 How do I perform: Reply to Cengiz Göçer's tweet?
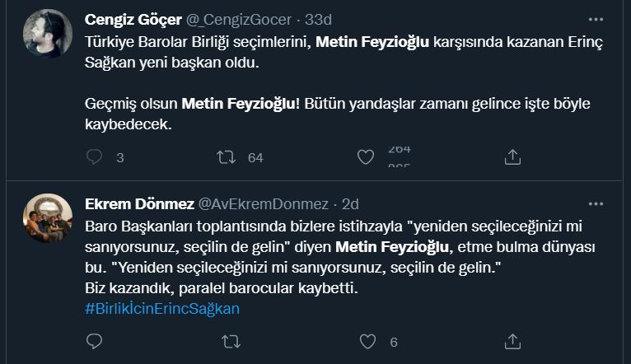(x=95, y=156)
